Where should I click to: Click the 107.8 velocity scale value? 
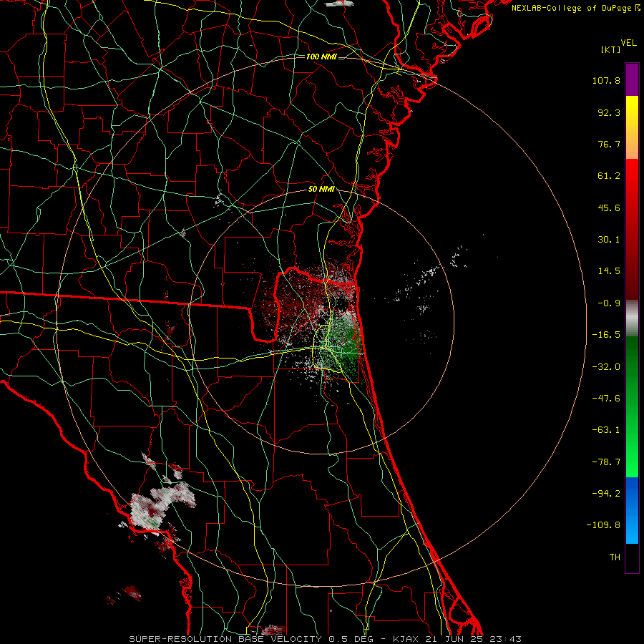coord(606,80)
